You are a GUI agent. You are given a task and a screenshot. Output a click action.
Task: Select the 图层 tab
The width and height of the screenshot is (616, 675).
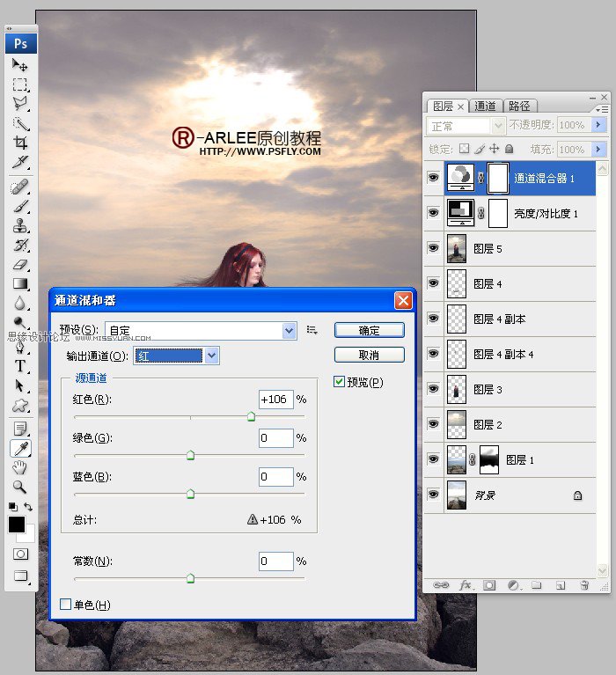pyautogui.click(x=443, y=106)
